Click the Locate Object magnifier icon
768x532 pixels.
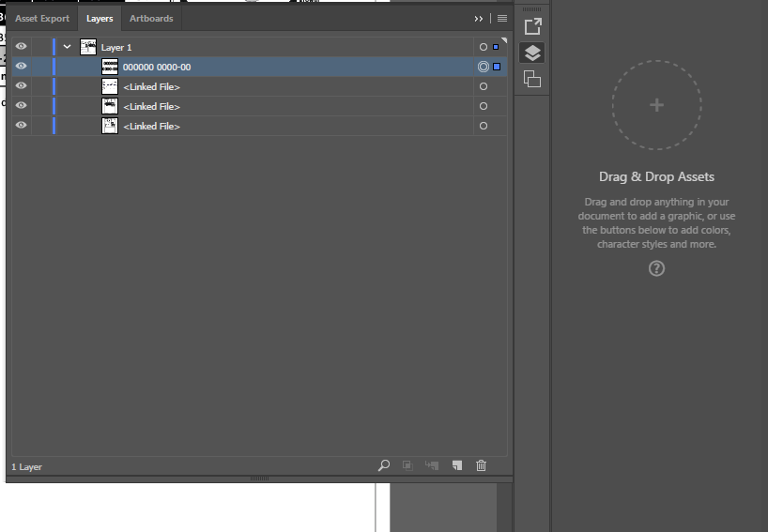pyautogui.click(x=384, y=465)
